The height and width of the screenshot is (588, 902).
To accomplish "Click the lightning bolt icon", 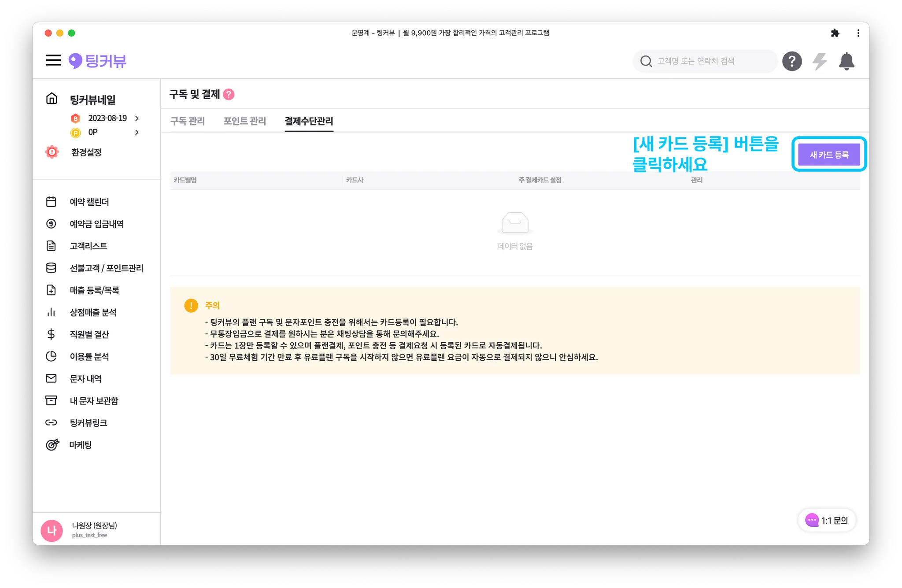I will [819, 61].
